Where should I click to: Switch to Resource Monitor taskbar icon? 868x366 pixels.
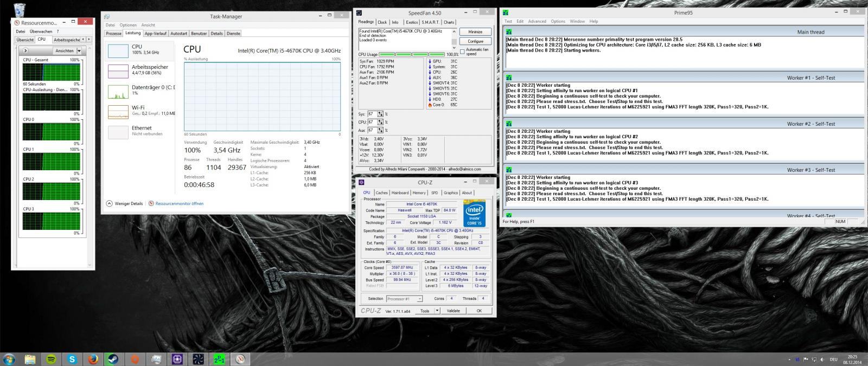(x=240, y=359)
